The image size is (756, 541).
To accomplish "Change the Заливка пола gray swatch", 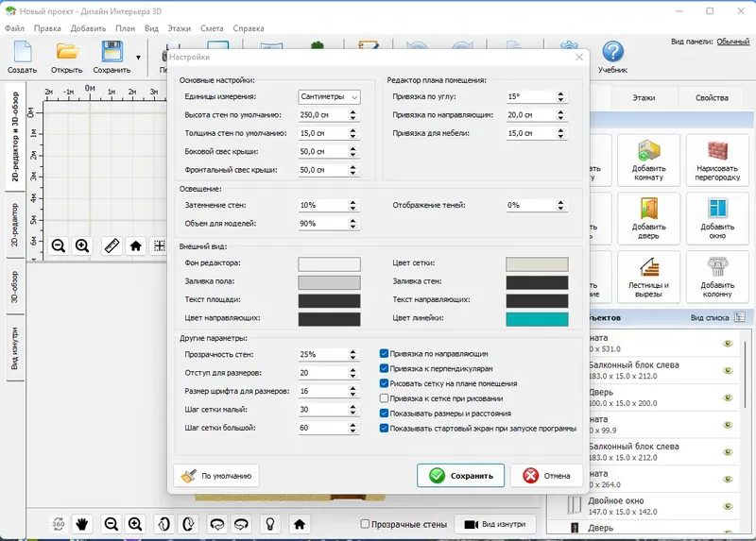I will pos(329,282).
